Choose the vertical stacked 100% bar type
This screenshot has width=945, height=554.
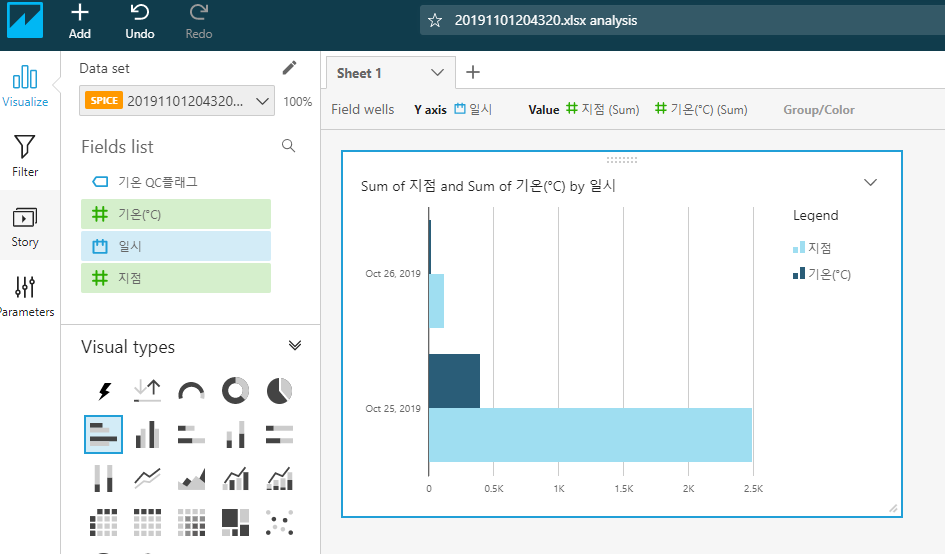[104, 478]
